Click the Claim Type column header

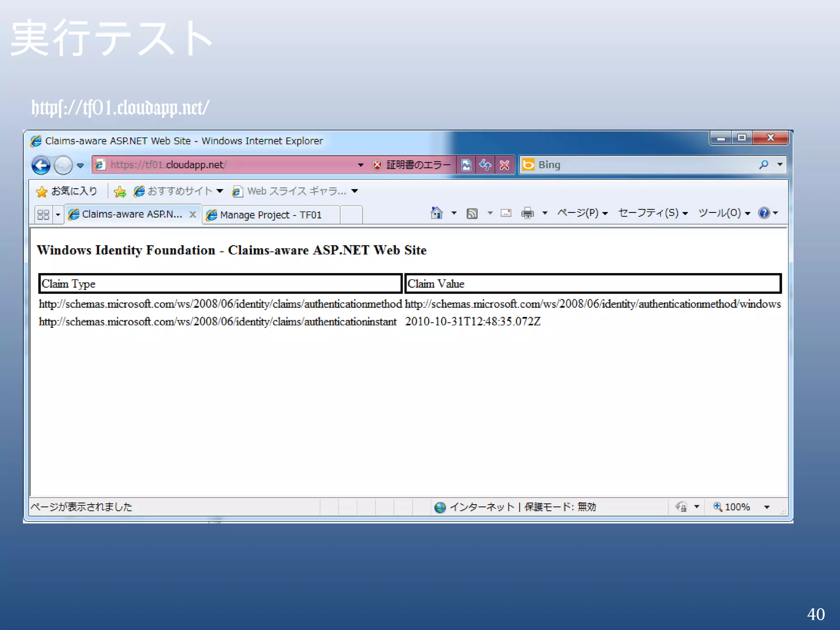(220, 283)
